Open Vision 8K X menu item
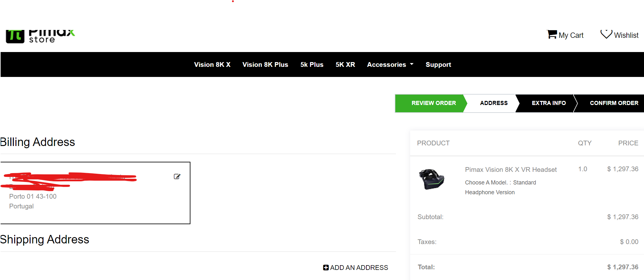 [212, 65]
